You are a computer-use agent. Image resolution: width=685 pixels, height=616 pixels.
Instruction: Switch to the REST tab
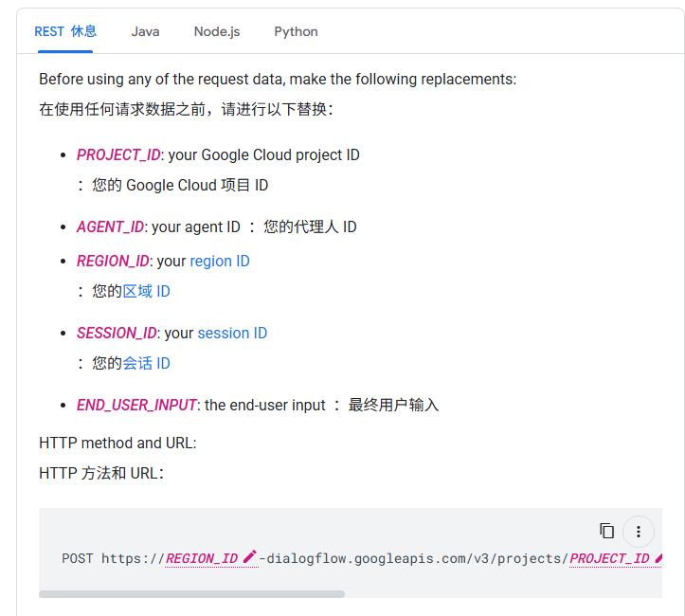click(x=65, y=31)
